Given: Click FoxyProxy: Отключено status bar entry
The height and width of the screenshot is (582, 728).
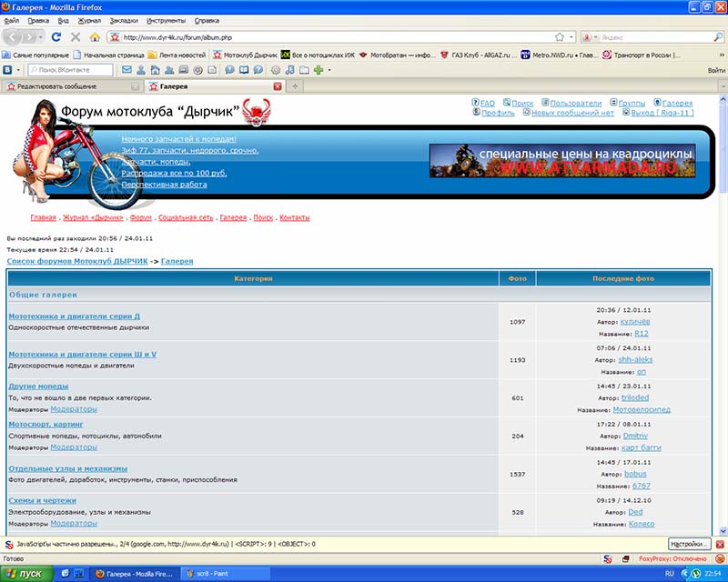Looking at the screenshot, I should (x=672, y=558).
